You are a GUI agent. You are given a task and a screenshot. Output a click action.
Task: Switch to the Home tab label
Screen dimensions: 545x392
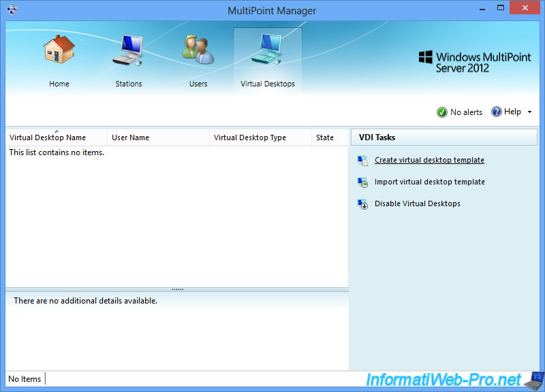59,84
